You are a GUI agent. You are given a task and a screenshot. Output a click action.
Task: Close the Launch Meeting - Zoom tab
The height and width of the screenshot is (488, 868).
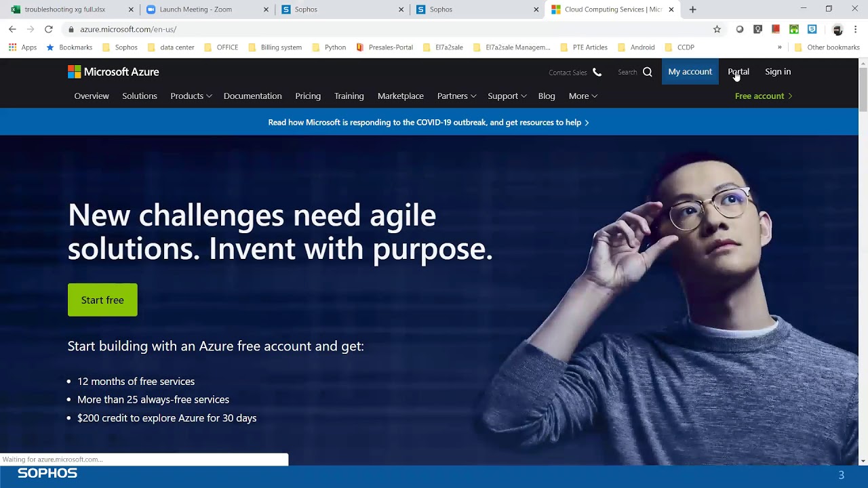click(x=266, y=9)
